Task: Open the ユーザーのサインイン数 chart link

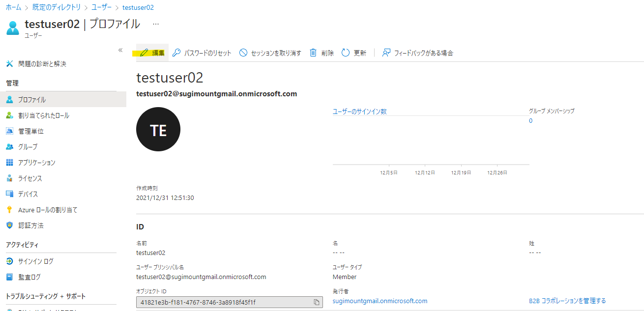Action: click(358, 111)
